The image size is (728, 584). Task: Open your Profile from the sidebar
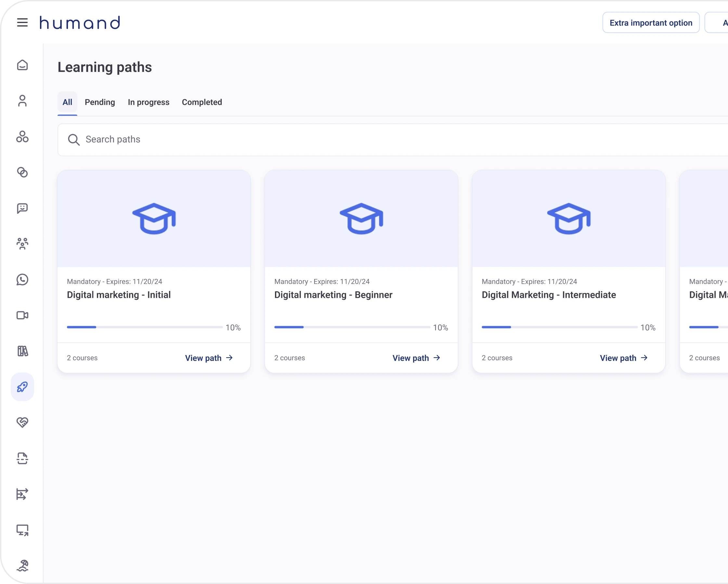[x=22, y=101]
